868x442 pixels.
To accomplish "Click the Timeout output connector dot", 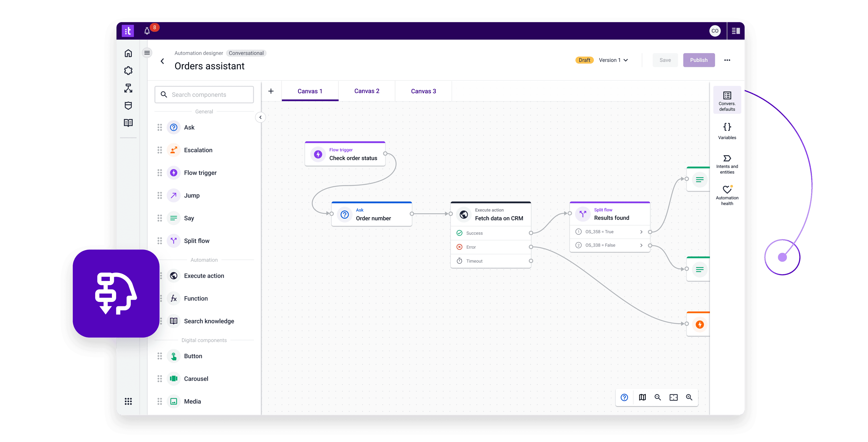I will [x=531, y=261].
